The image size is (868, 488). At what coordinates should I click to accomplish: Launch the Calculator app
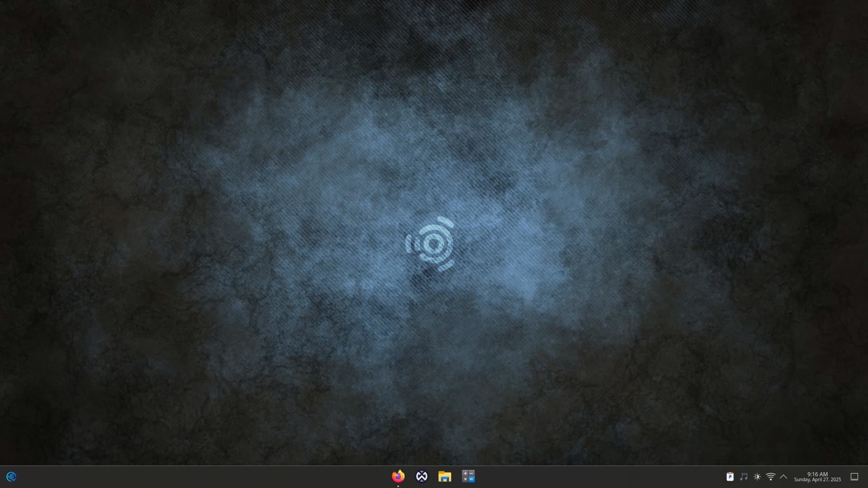click(468, 476)
